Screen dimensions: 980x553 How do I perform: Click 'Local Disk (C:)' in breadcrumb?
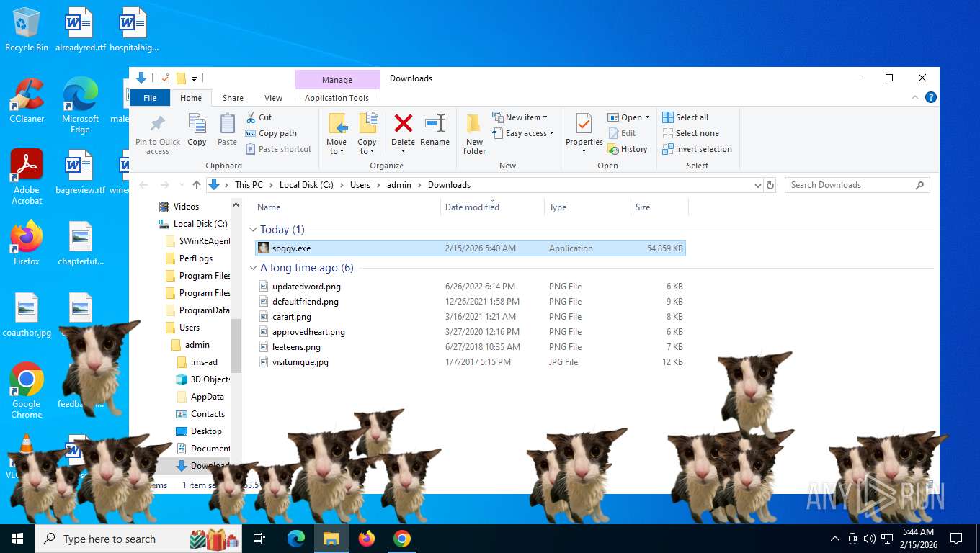(306, 185)
